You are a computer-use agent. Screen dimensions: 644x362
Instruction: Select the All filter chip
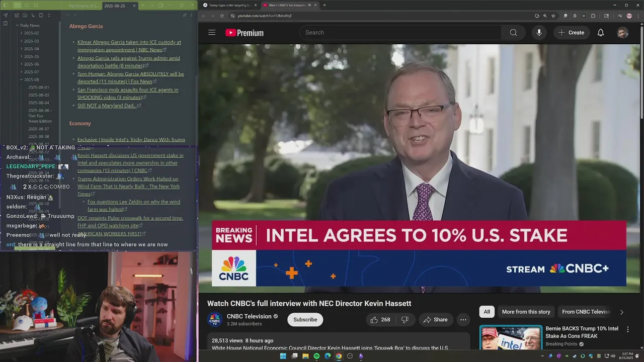tap(487, 312)
